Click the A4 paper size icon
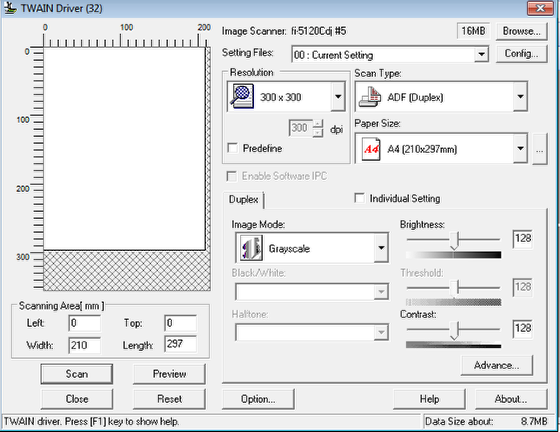This screenshot has height=432, width=560. (x=371, y=149)
